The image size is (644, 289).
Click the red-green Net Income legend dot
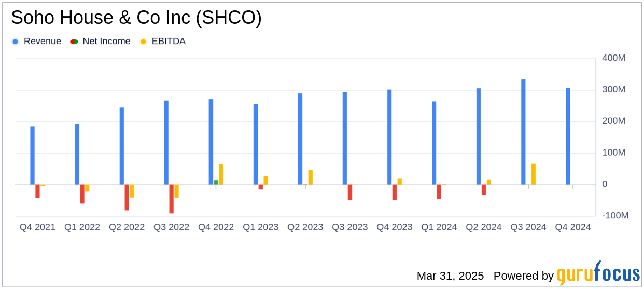(x=74, y=42)
